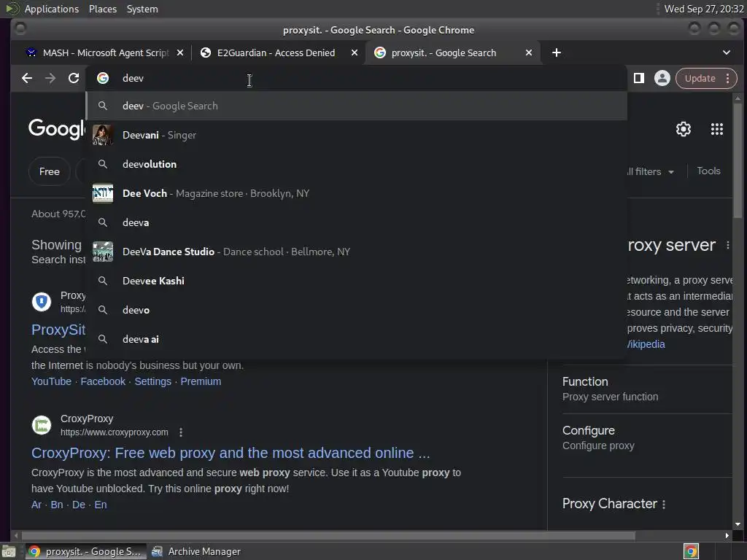Close the MASH - Microsoft Agent Script tab

pyautogui.click(x=180, y=52)
